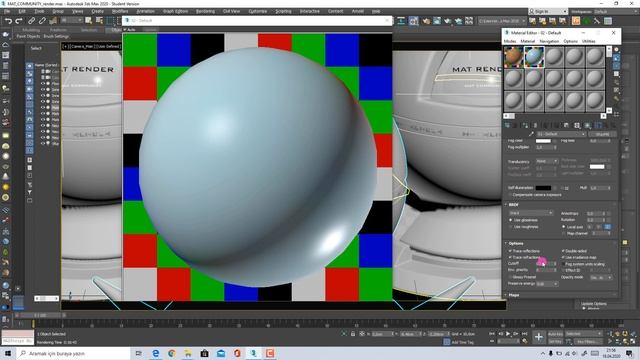Toggle the Use irradiance map checkbox
This screenshot has width=640, height=360.
tap(563, 258)
